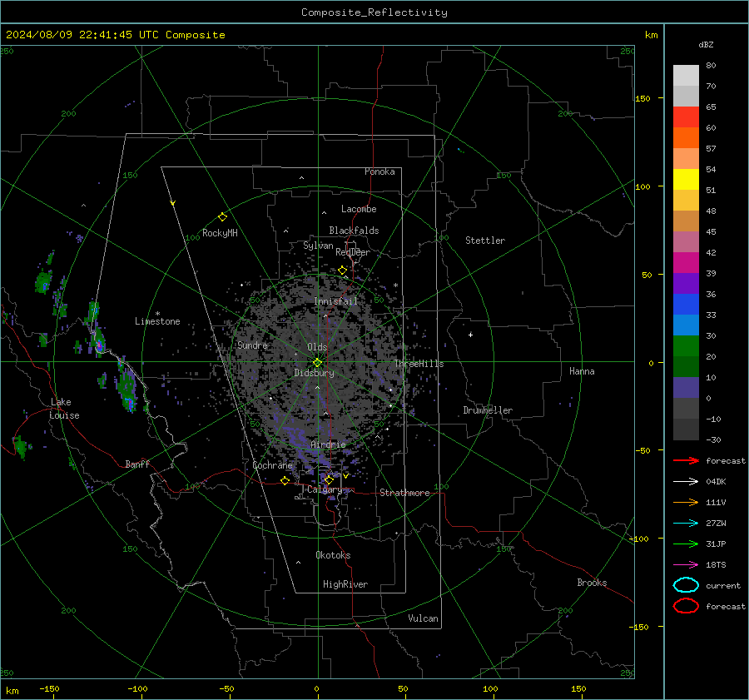The height and width of the screenshot is (700, 749).
Task: Select the magenta 42 dBZ color swatch
Action: click(x=686, y=262)
